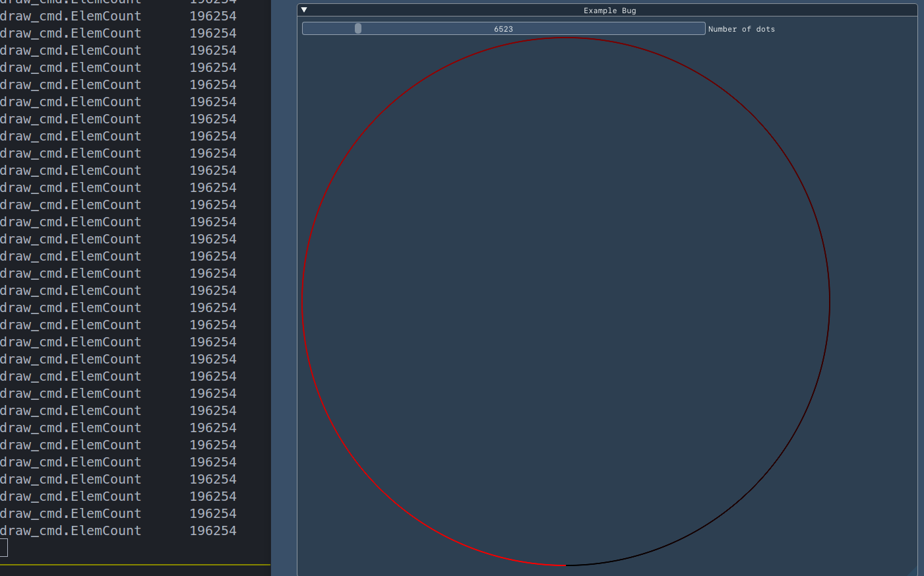Viewport: 924px width, 576px height.
Task: Click the disclosure triangle on the window titlebar
Action: (303, 9)
